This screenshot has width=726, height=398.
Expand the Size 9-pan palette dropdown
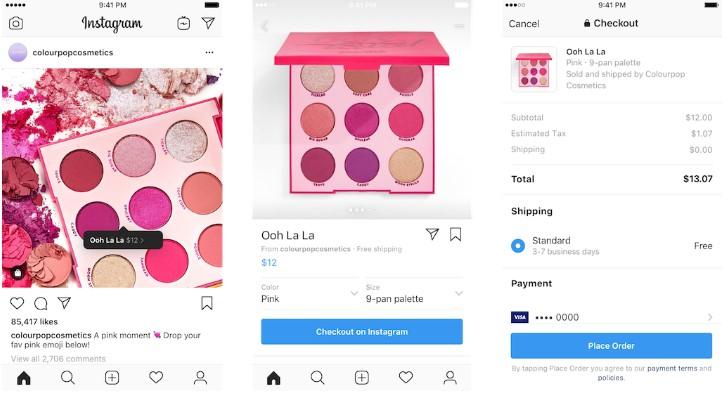pos(414,293)
